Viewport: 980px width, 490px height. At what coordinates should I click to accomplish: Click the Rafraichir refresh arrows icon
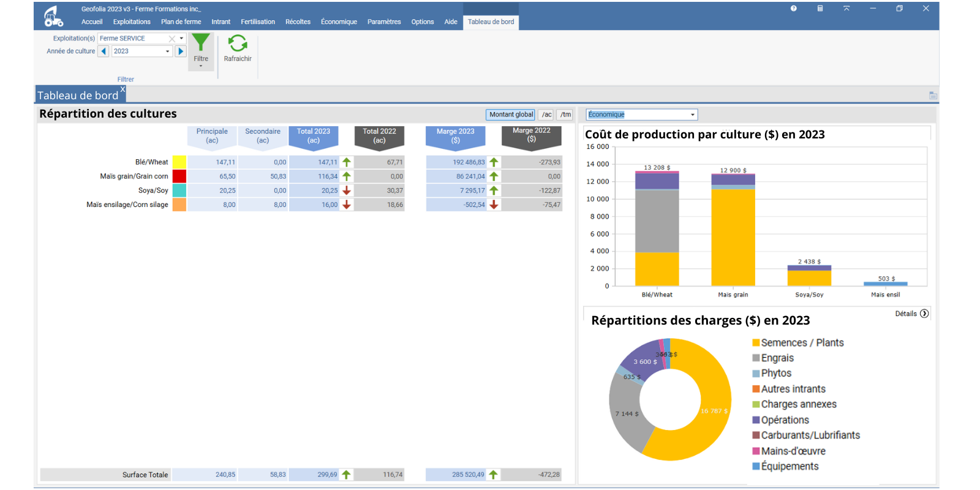click(238, 43)
